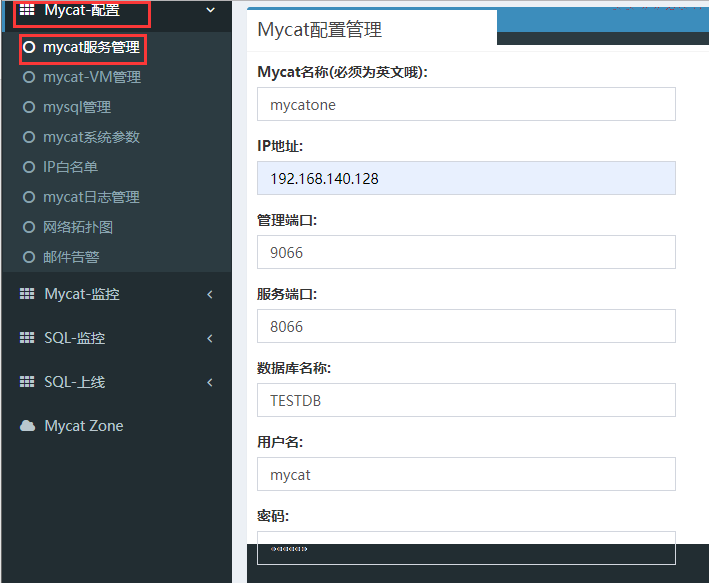
Task: Focus the 服务端口 field
Action: coord(466,326)
